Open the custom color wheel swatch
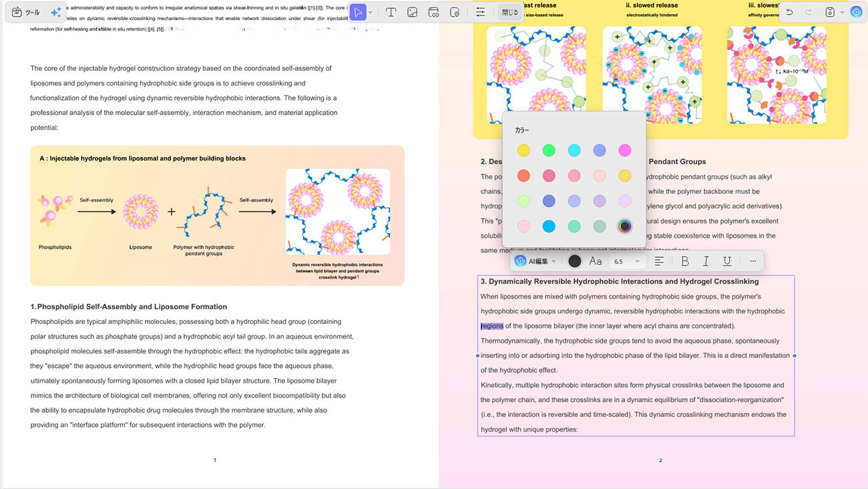868x489 pixels. coord(625,226)
